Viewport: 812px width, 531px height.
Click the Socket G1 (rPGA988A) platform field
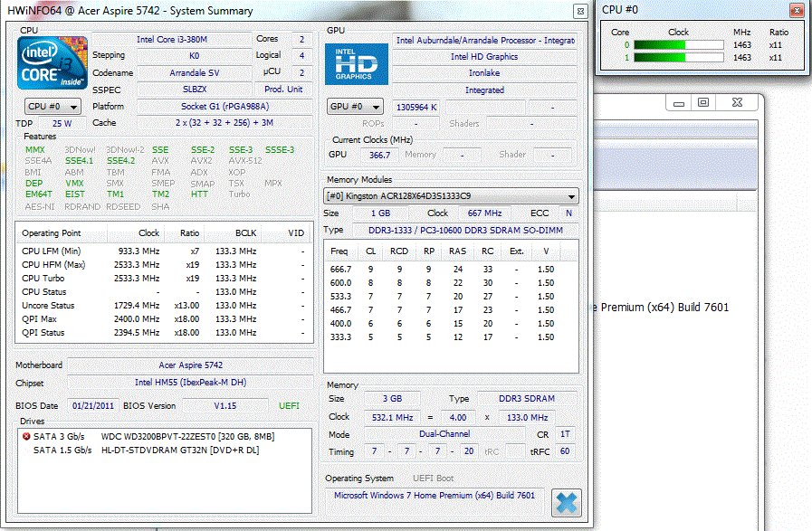tap(224, 107)
